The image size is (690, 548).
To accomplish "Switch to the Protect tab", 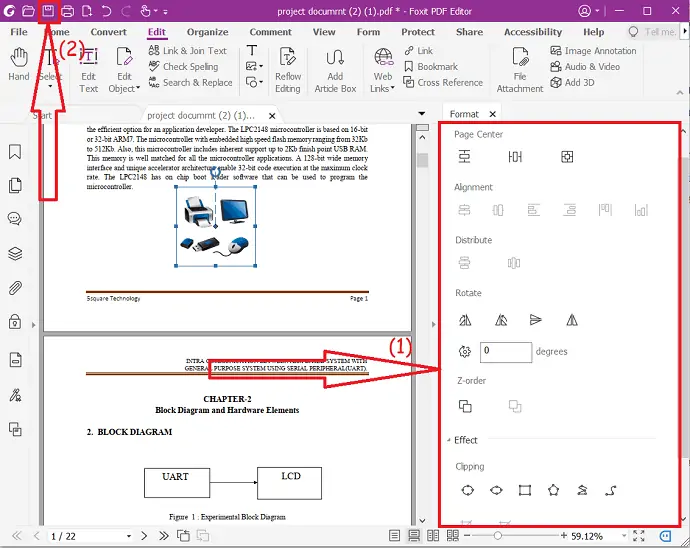I will [418, 32].
